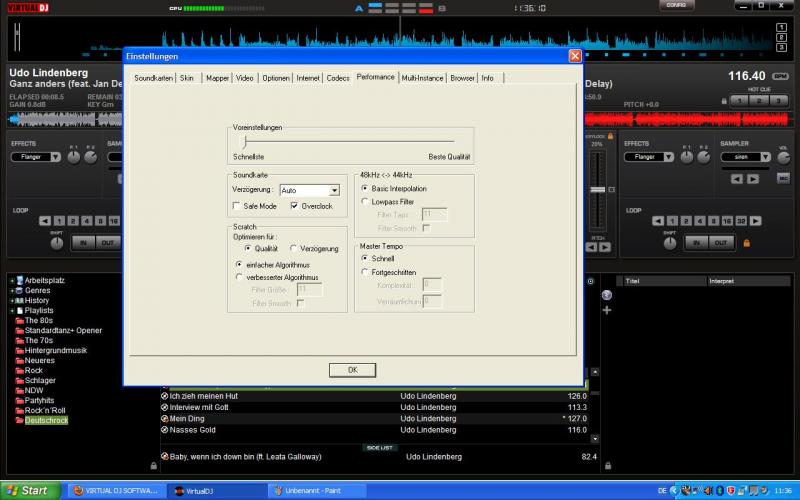Select einfacher Algorithmus radio button
The image size is (800, 500).
click(239, 265)
